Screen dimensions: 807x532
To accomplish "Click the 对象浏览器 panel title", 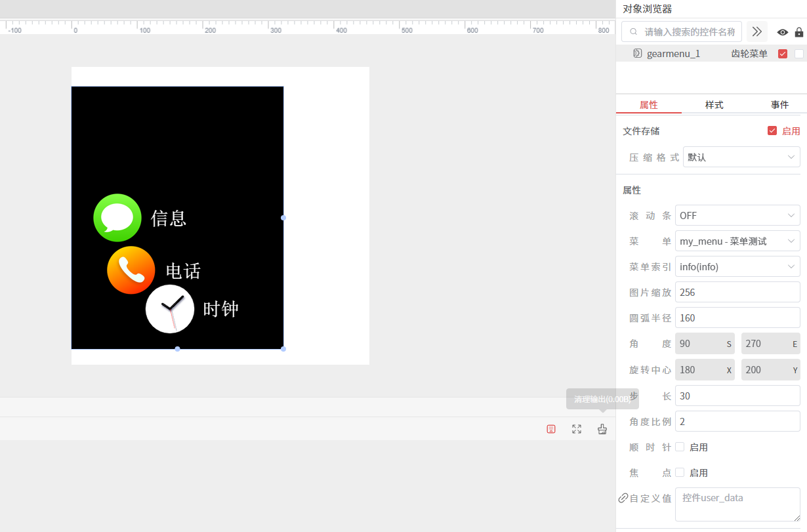I will click(647, 9).
